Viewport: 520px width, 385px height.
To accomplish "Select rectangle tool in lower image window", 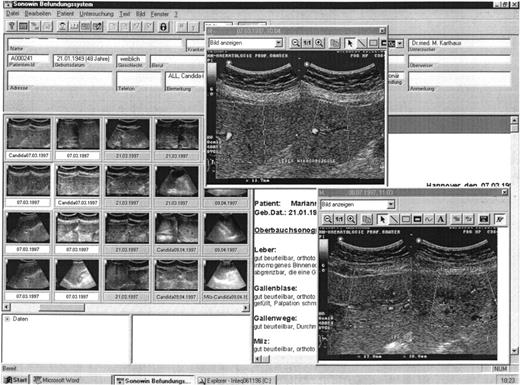I will pos(405,219).
